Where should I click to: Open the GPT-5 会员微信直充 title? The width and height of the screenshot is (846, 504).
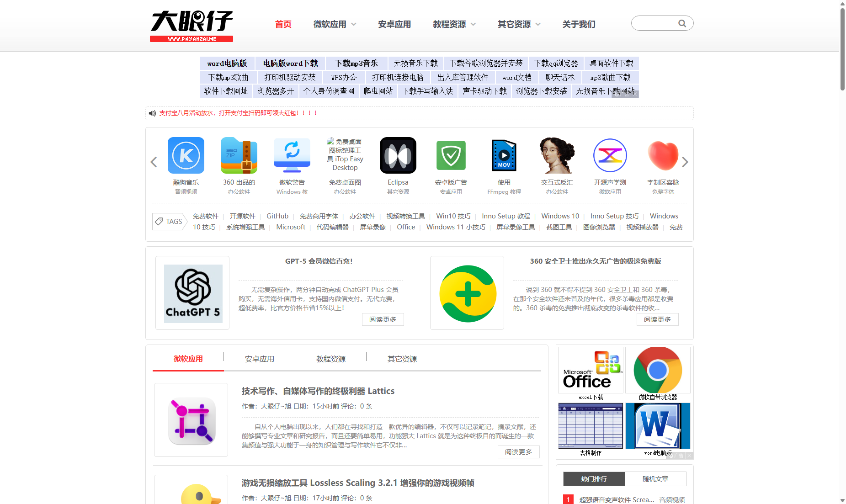319,261
